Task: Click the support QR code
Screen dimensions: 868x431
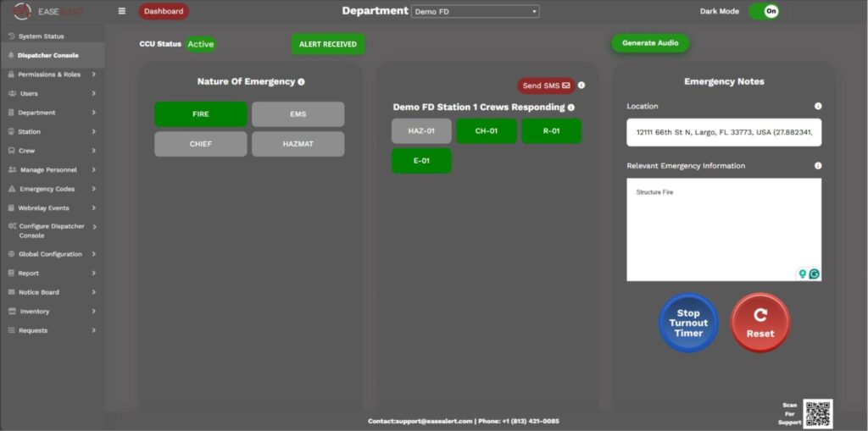Action: (817, 413)
